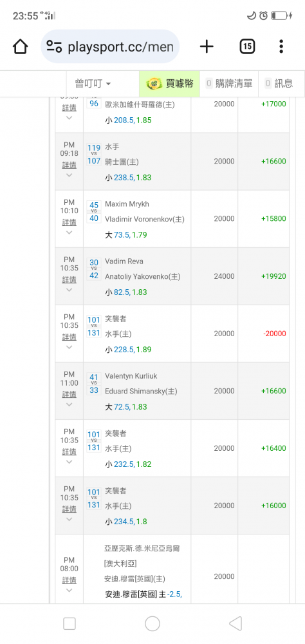Tap the browser home icon

(x=20, y=46)
